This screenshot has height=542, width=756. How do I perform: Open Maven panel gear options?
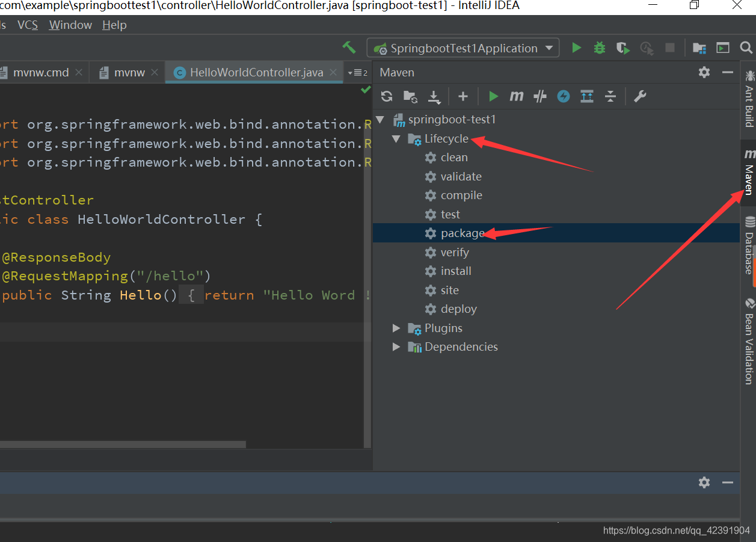pyautogui.click(x=704, y=72)
